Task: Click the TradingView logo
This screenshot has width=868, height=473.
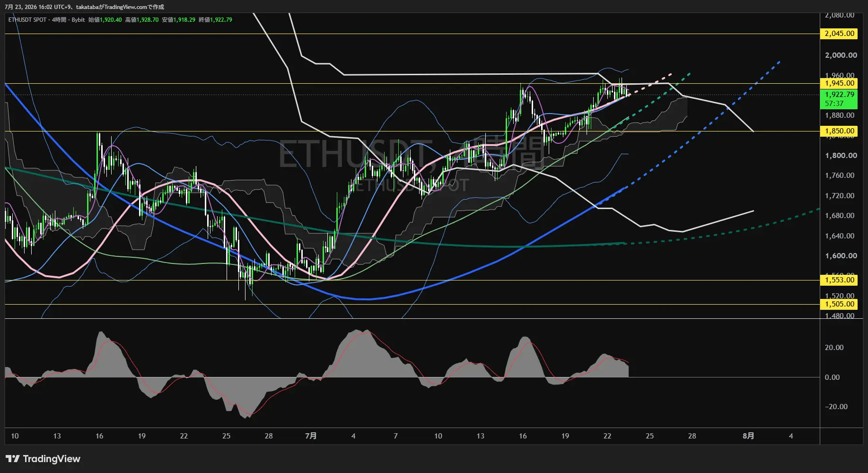Action: tap(43, 459)
